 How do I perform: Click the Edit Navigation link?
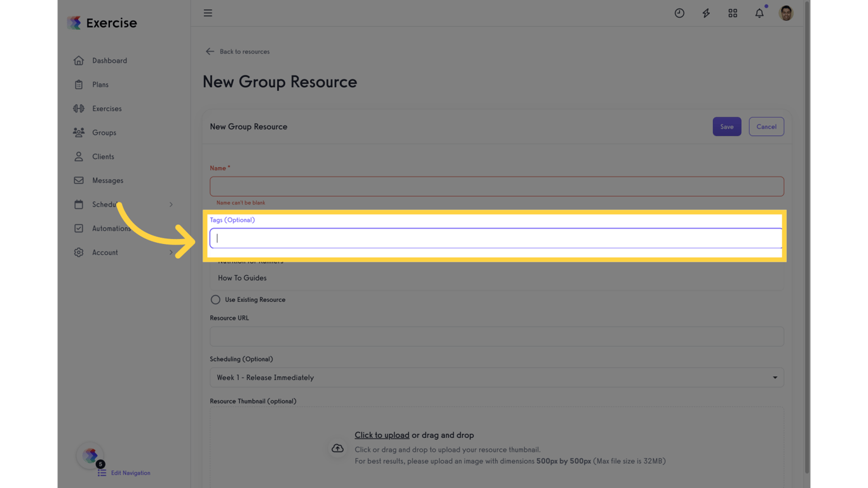coord(130,473)
